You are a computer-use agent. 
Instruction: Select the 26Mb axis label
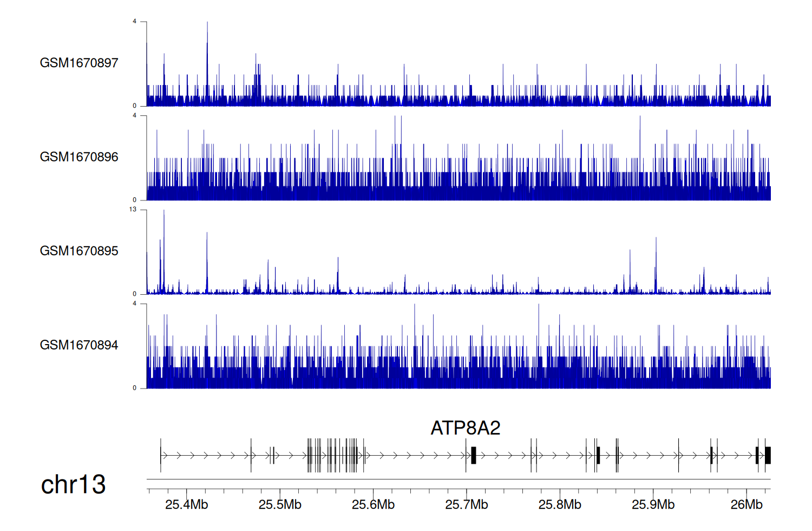pos(746,504)
